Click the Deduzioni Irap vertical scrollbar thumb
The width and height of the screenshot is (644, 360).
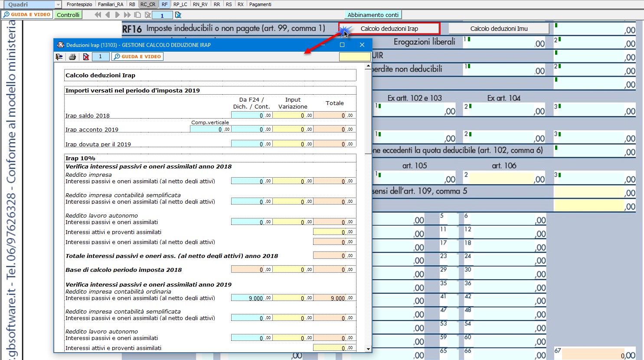(x=368, y=112)
